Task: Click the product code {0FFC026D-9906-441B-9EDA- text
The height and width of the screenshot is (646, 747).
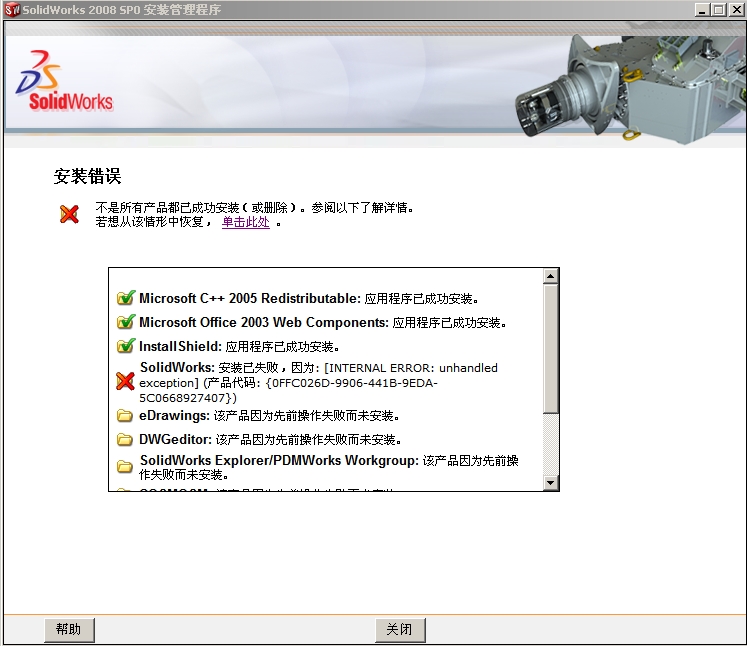Action: 352,383
